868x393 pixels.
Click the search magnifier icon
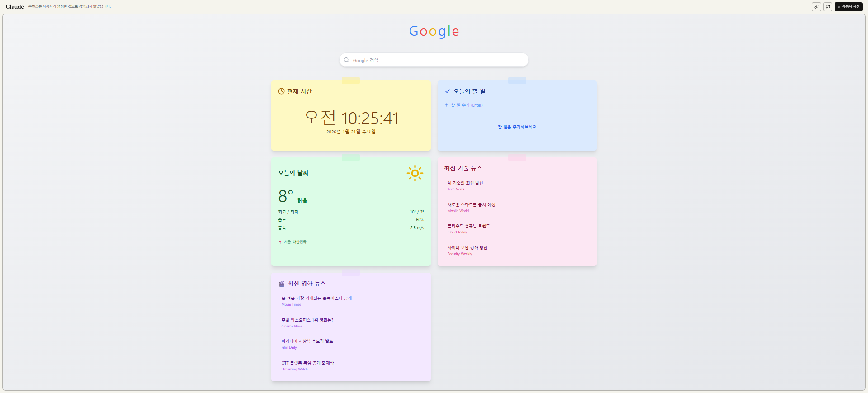point(346,60)
